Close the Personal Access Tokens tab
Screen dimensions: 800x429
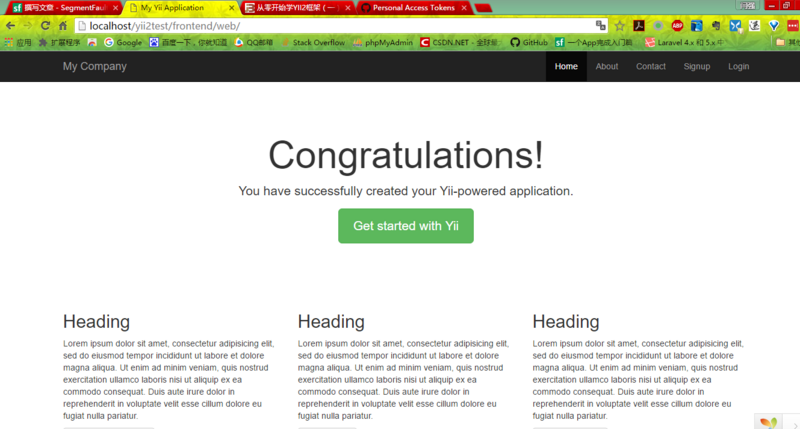pyautogui.click(x=464, y=8)
